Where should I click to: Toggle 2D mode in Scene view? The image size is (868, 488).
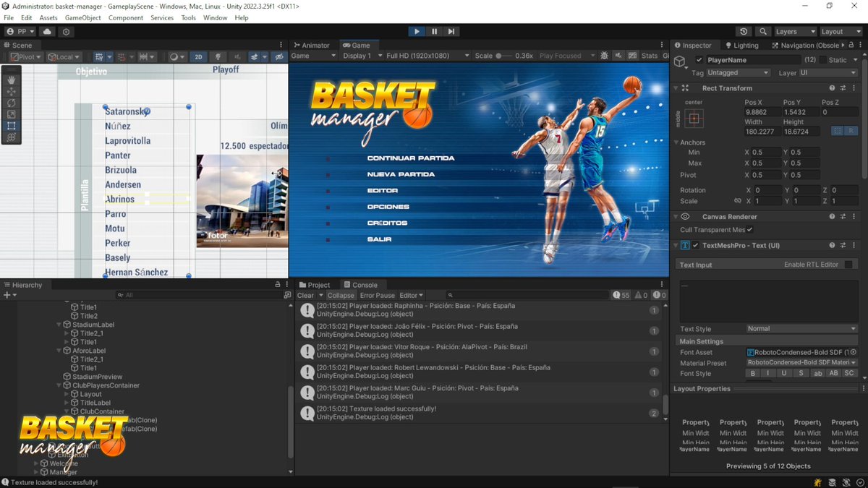coord(199,57)
